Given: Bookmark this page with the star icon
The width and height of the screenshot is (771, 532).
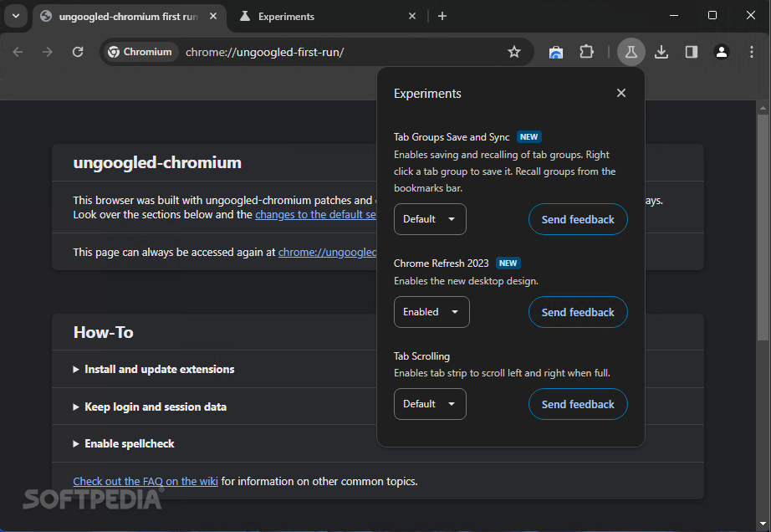Looking at the screenshot, I should 513,52.
